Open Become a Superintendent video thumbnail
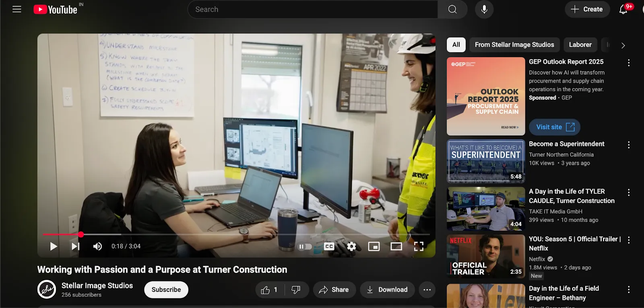Image resolution: width=644 pixels, height=308 pixels. [486, 161]
